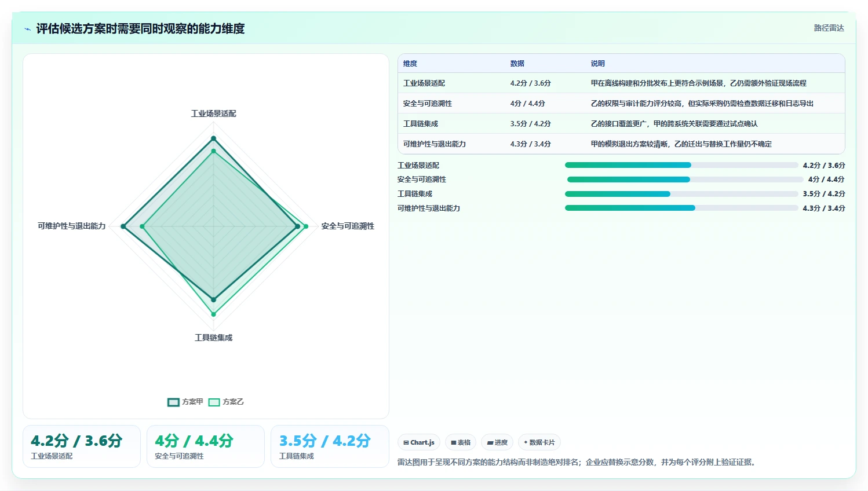Select the 工业场景适配 table row cell

[424, 83]
